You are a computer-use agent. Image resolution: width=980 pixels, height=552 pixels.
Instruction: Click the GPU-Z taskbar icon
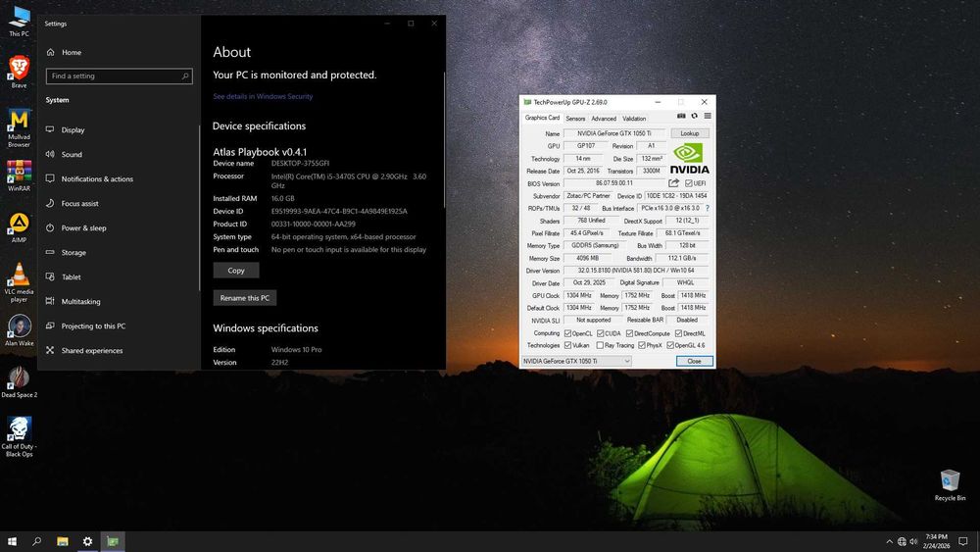click(x=113, y=541)
